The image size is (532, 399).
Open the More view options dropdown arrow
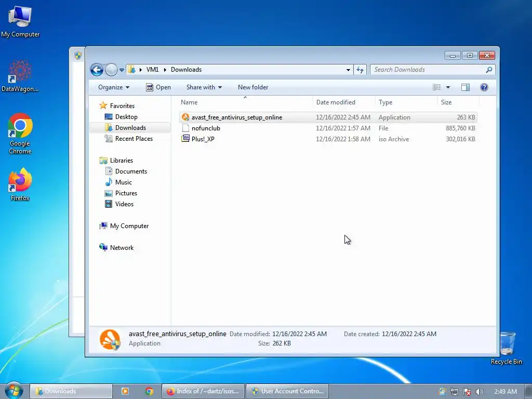coord(448,87)
